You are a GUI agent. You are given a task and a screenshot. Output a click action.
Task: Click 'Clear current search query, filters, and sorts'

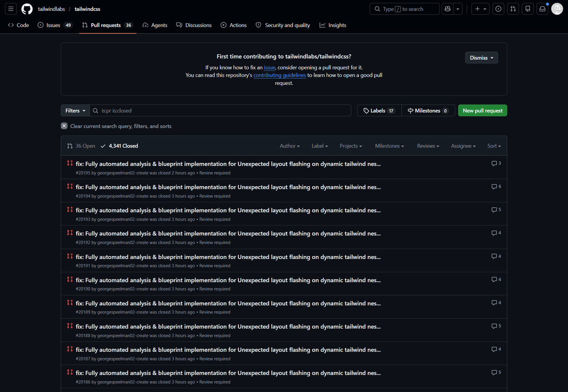pyautogui.click(x=121, y=126)
